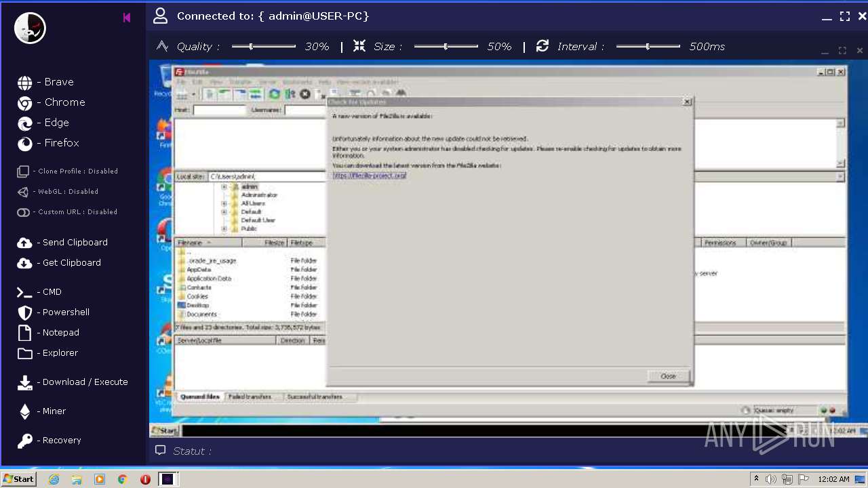Screen dimensions: 868x488
Task: Select the Documents folder row
Action: (250, 314)
